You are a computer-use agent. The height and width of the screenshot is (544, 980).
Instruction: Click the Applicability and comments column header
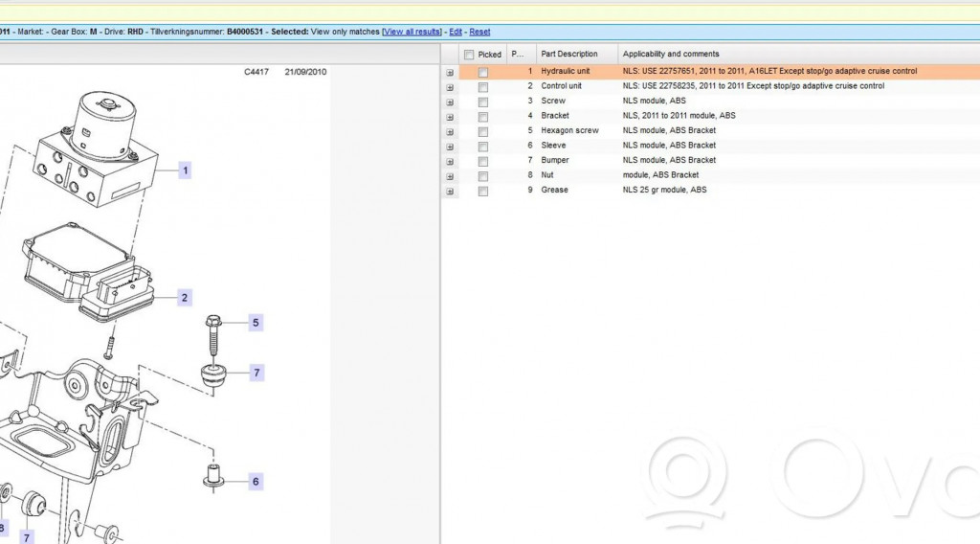(x=671, y=55)
